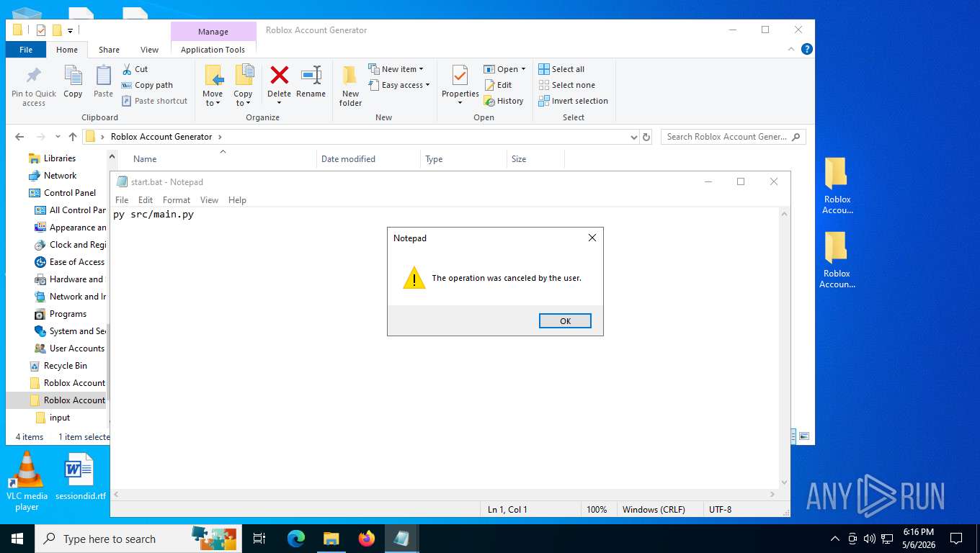Create a New folder
Image resolution: width=980 pixels, height=553 pixels.
pyautogui.click(x=351, y=86)
